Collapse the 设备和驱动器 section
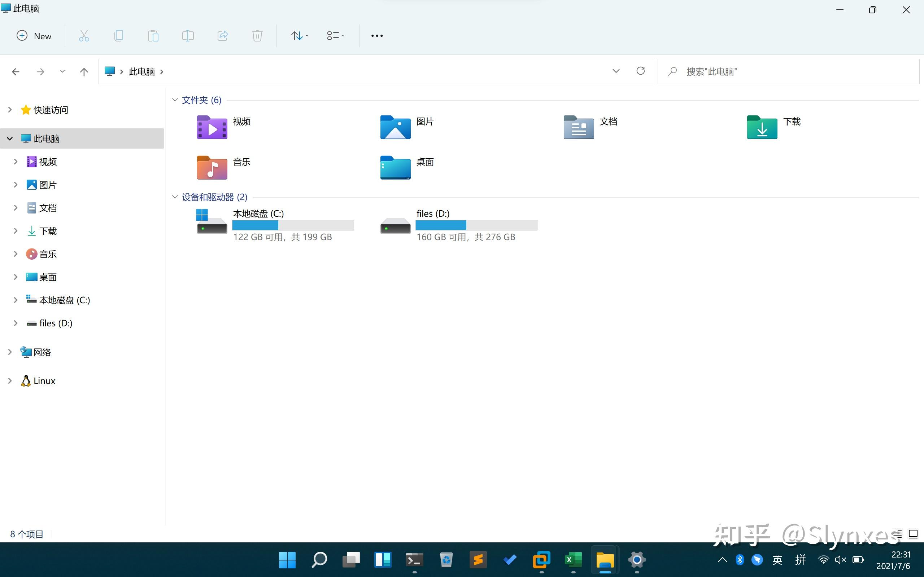This screenshot has width=924, height=577. click(x=176, y=196)
